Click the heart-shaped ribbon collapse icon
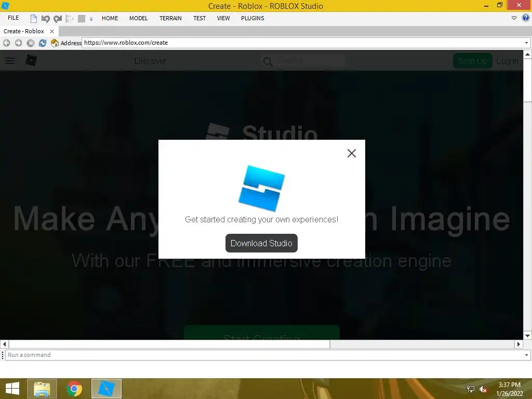This screenshot has width=532, height=399. (x=514, y=18)
